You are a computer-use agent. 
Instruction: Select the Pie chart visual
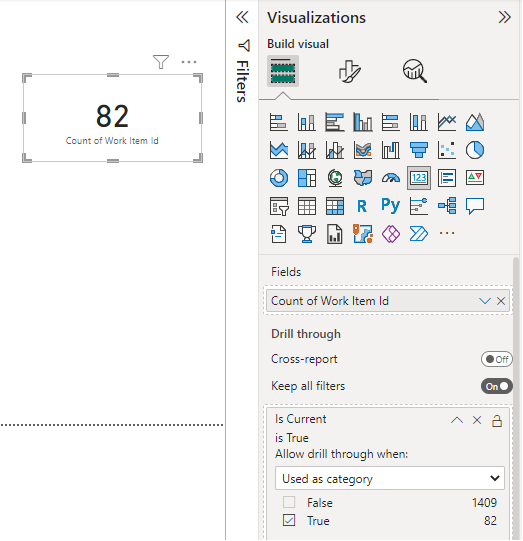pos(475,150)
